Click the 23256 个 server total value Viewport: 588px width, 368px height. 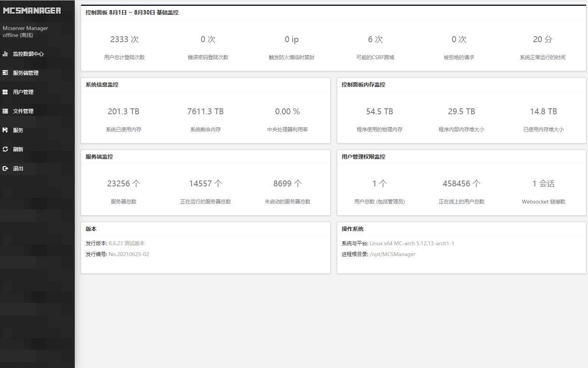tap(123, 184)
